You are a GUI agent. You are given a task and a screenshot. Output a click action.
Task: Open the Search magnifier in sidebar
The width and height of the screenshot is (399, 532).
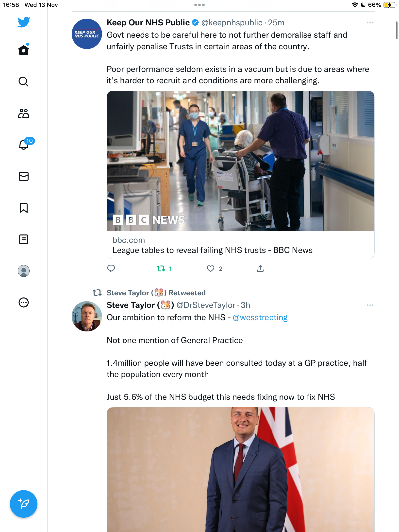point(24,82)
